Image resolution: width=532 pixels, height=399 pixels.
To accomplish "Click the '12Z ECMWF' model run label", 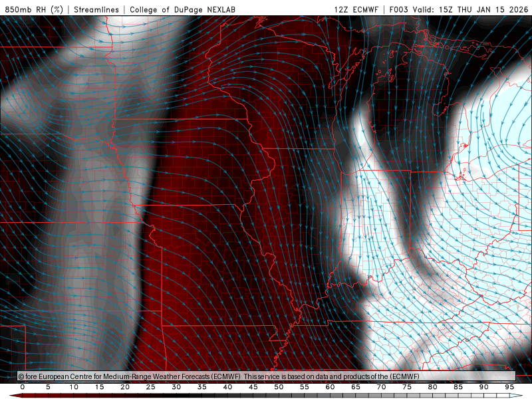I will pos(356,9).
